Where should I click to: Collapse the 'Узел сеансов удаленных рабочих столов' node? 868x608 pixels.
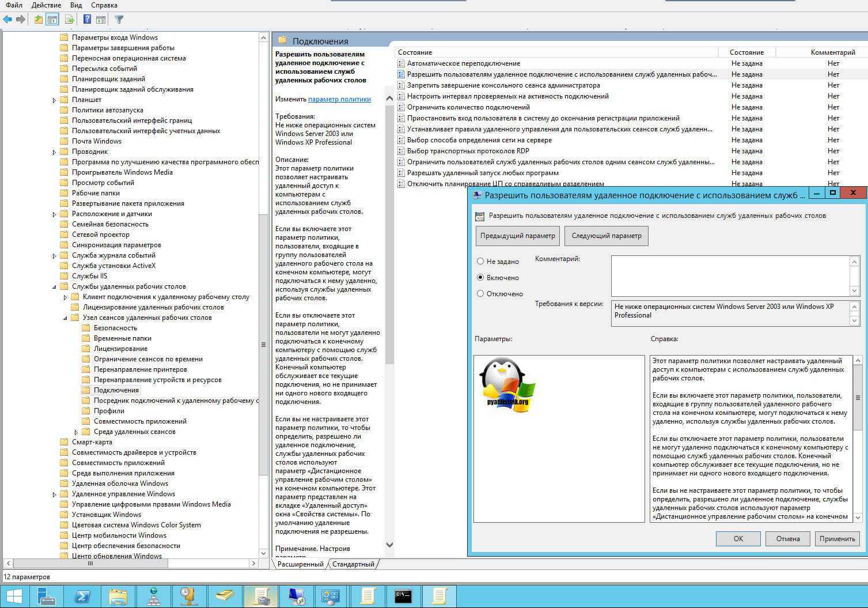[65, 318]
